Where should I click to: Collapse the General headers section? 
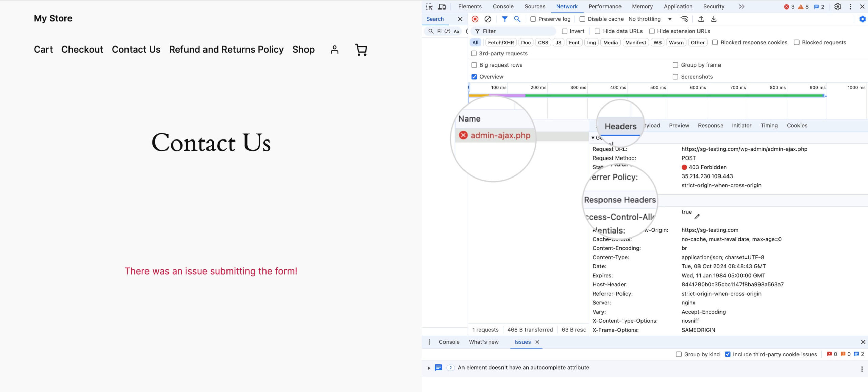(x=593, y=138)
